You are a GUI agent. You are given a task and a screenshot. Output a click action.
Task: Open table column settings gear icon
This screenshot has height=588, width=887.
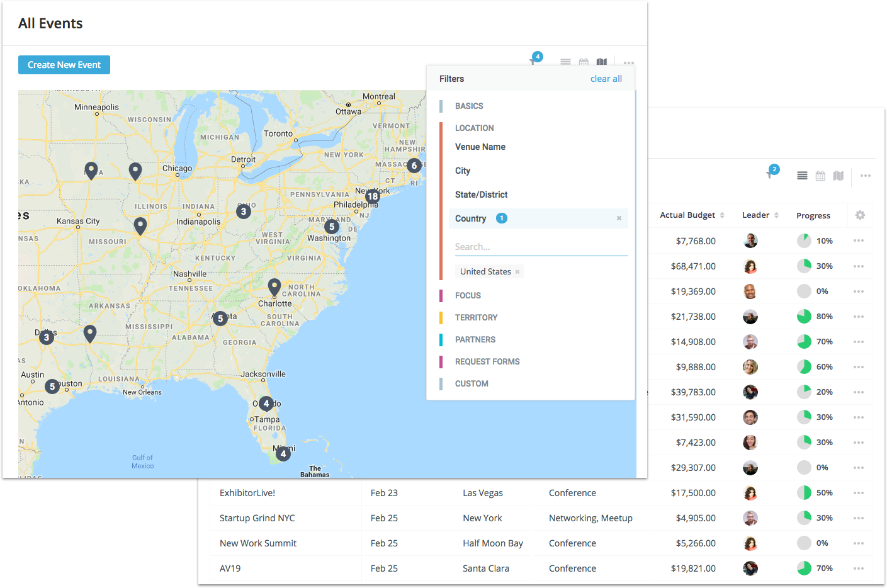tap(860, 215)
